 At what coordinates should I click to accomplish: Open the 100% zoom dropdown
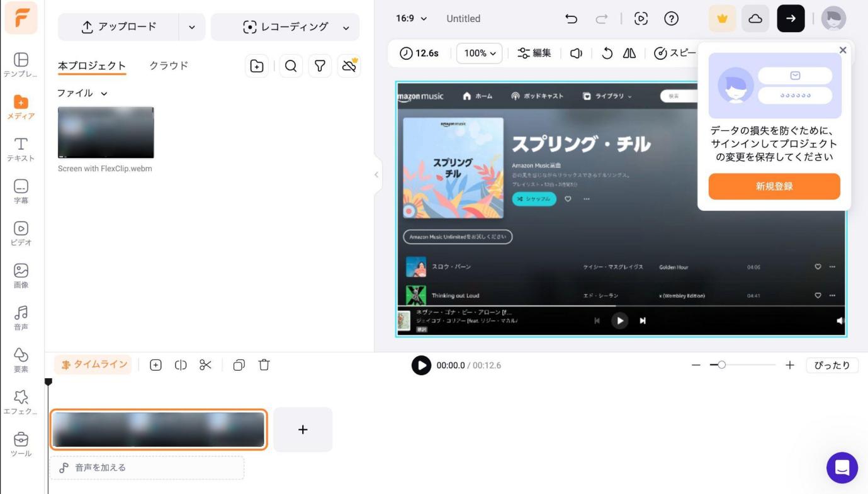click(x=479, y=53)
